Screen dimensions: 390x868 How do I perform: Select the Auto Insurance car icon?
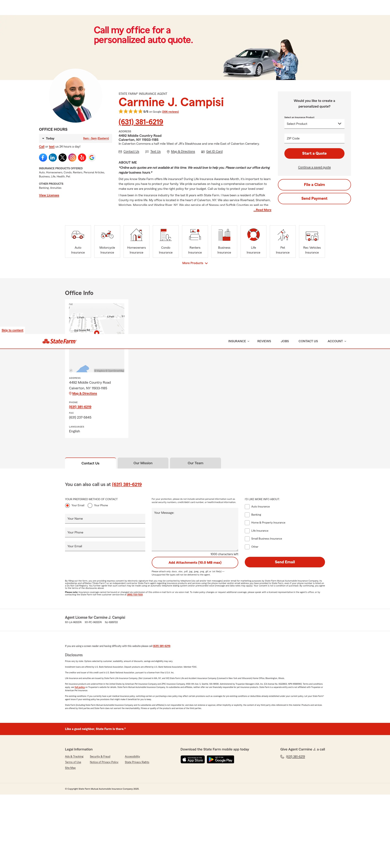pos(78,235)
